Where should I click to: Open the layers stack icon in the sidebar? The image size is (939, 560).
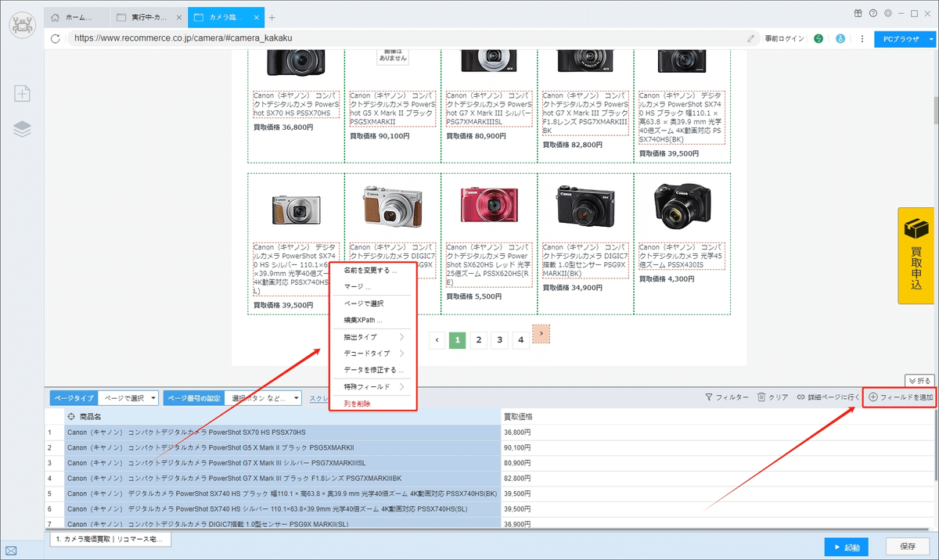[23, 129]
